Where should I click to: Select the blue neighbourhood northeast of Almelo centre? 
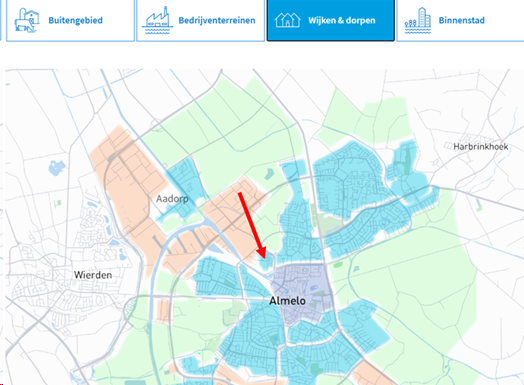pyautogui.click(x=348, y=180)
